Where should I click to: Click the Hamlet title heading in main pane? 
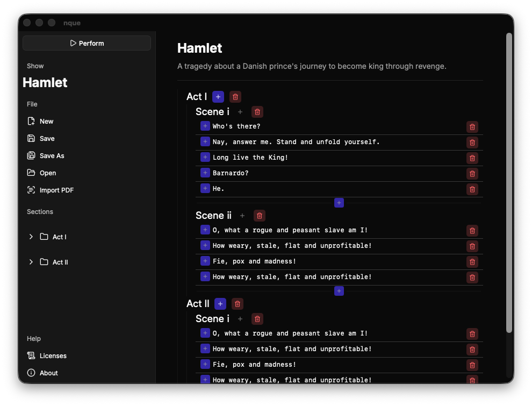point(199,48)
